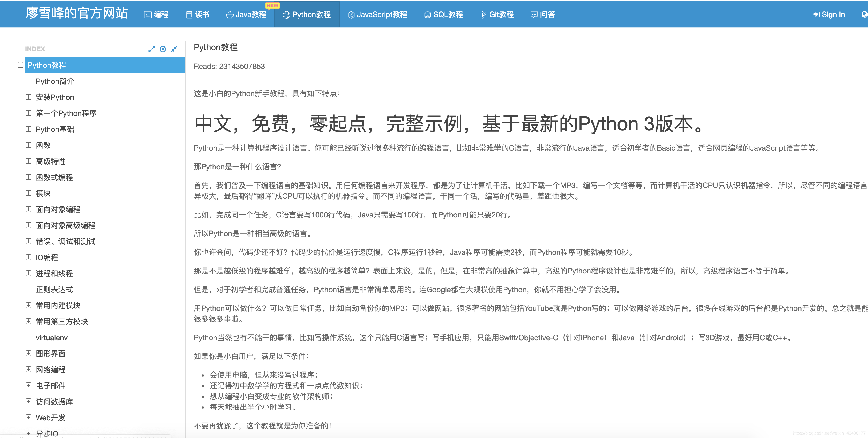This screenshot has width=868, height=438.
Task: Select the Python教程 nav tab
Action: pos(307,14)
